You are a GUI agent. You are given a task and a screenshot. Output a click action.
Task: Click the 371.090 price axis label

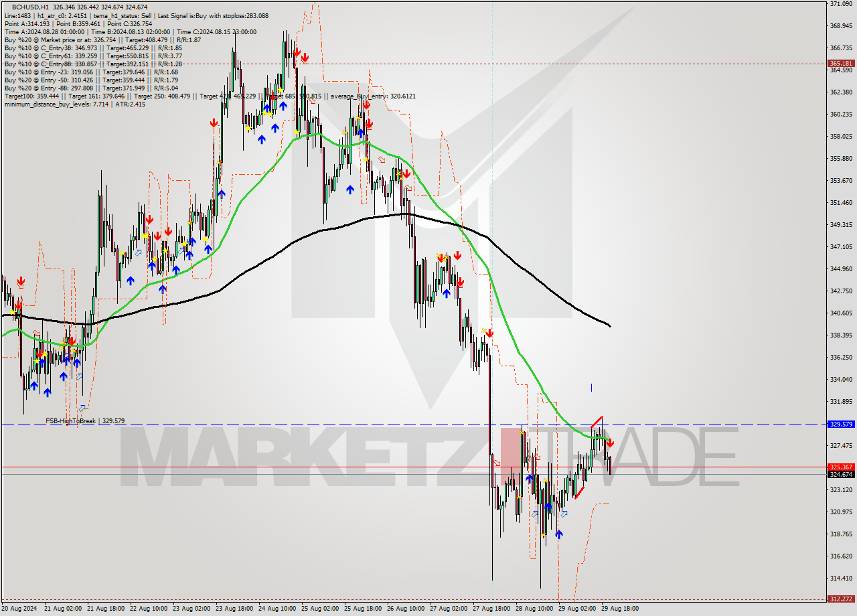click(840, 4)
